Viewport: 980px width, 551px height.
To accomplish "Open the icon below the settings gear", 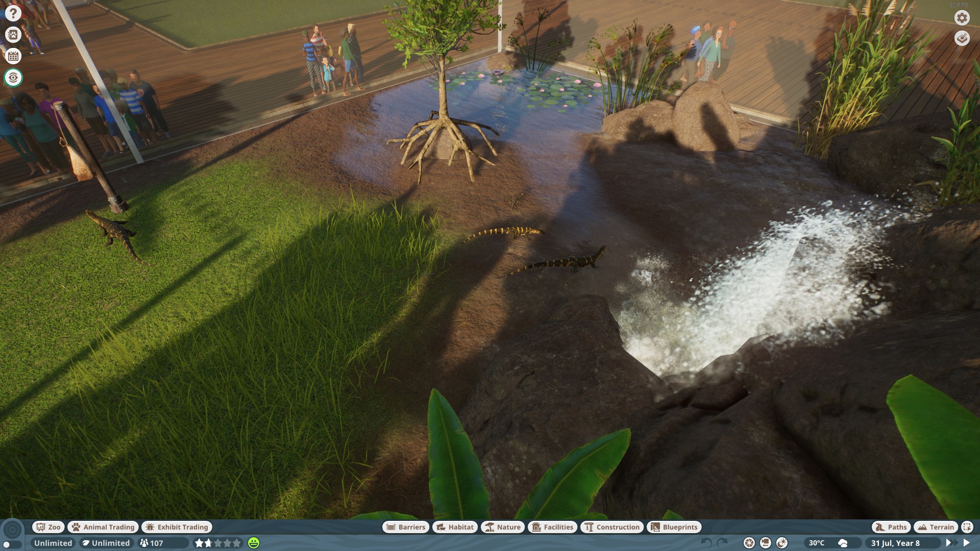I will (962, 39).
